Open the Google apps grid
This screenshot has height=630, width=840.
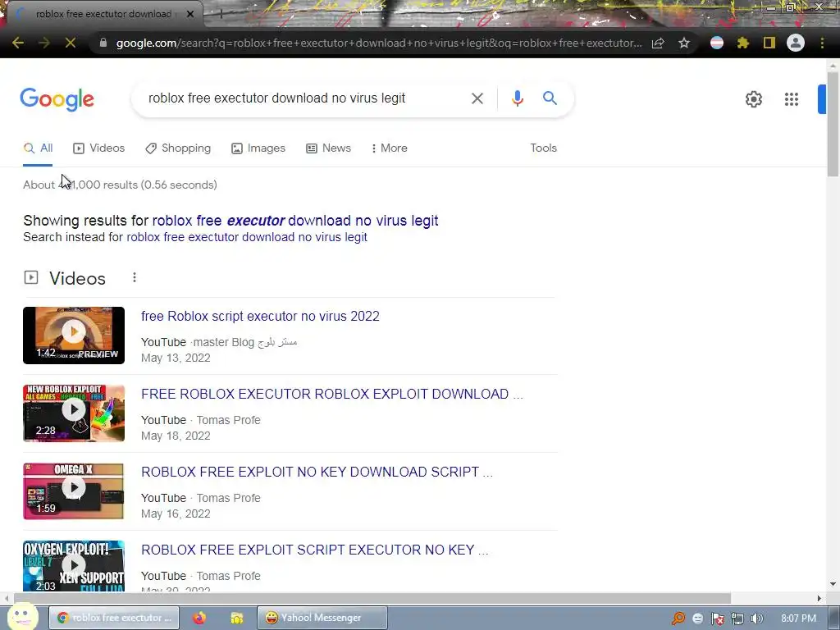tap(792, 99)
